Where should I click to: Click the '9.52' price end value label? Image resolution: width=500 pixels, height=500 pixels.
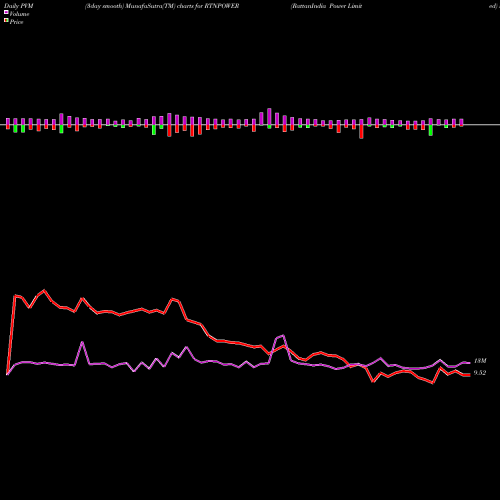(480, 373)
